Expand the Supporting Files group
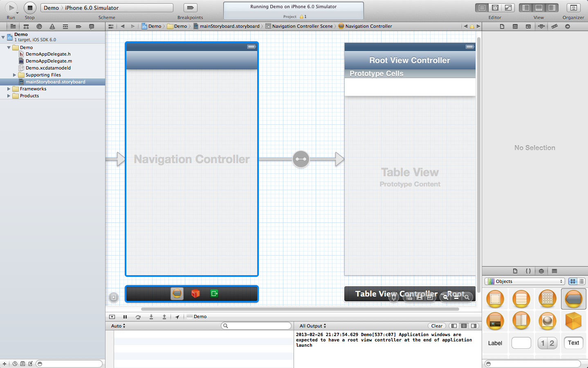Screen dimensions: 588x368 click(x=14, y=75)
